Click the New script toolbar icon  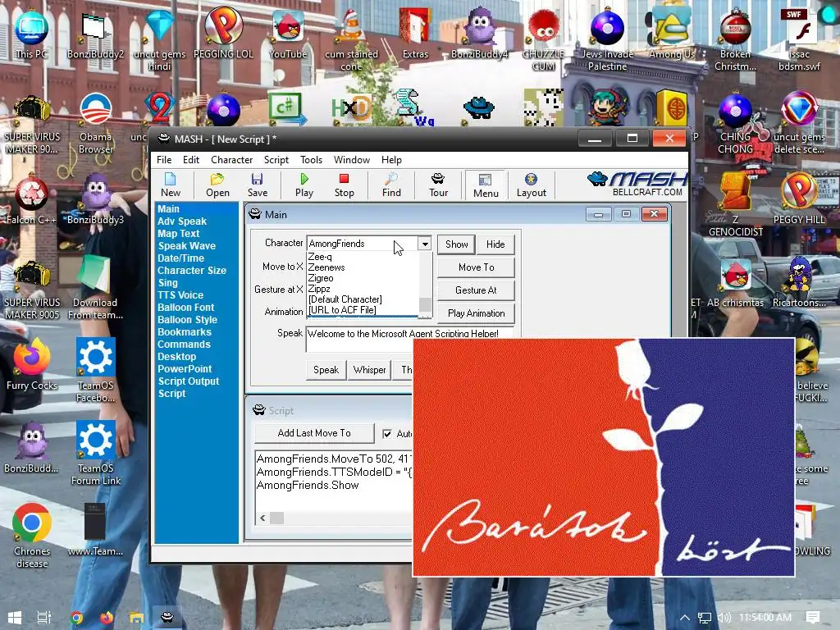171,185
